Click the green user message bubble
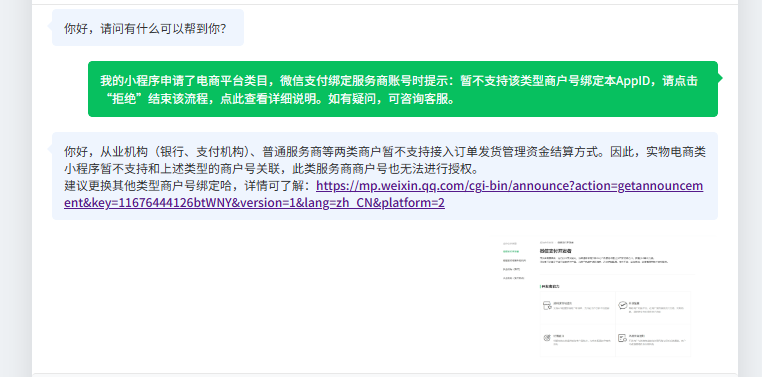The image size is (762, 377). (403, 89)
